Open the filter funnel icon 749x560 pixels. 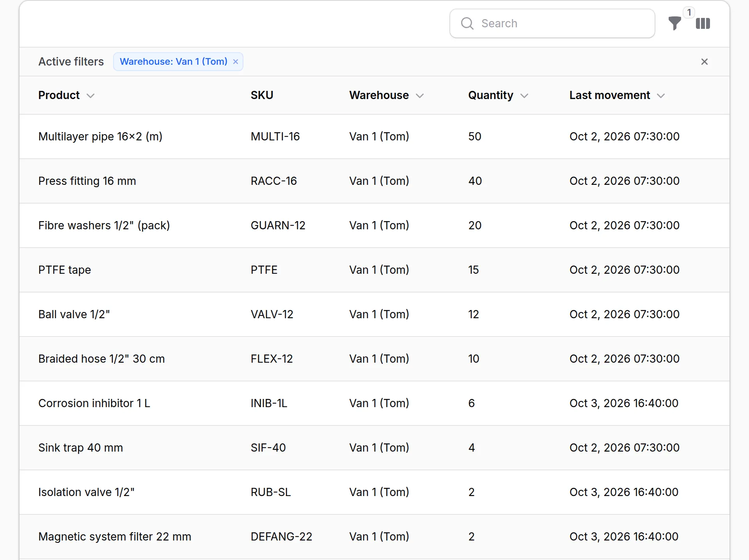point(674,23)
